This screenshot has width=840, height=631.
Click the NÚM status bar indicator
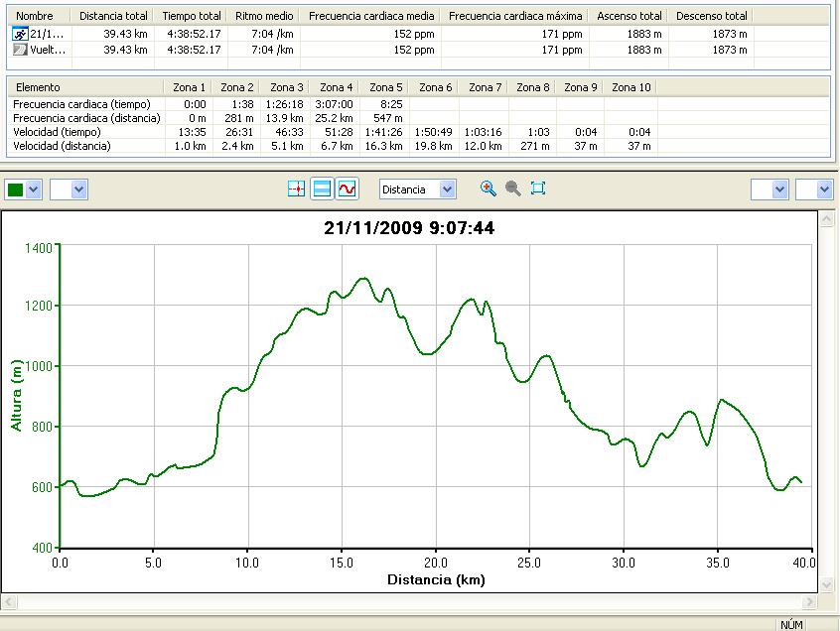791,625
